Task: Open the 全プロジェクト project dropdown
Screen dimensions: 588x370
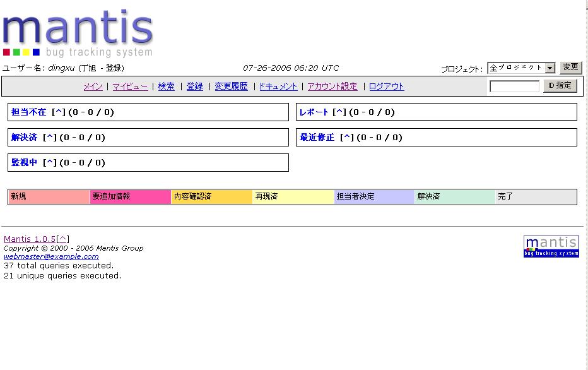Action: (x=521, y=68)
